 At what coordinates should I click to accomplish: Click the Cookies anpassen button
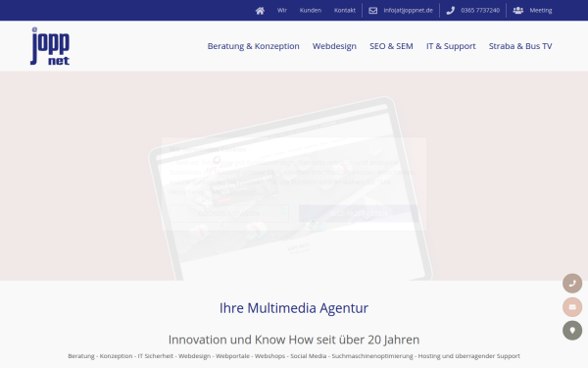(229, 213)
